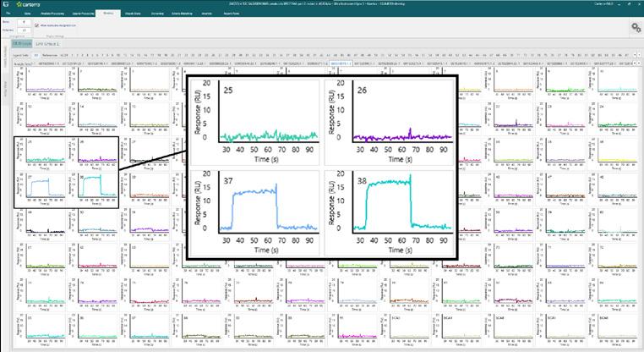Open the File menu
644x352 pixels.
[x=8, y=14]
